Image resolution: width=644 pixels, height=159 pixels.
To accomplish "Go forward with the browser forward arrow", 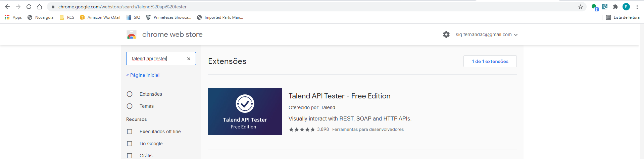I will click(x=18, y=7).
